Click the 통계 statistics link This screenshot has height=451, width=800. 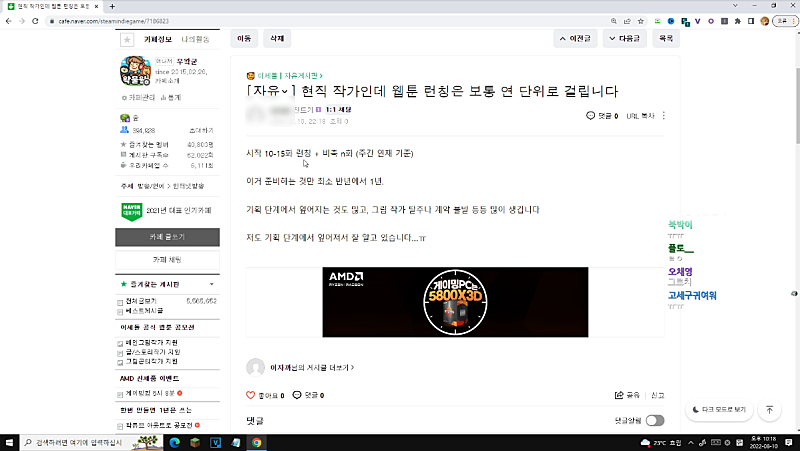coord(171,97)
